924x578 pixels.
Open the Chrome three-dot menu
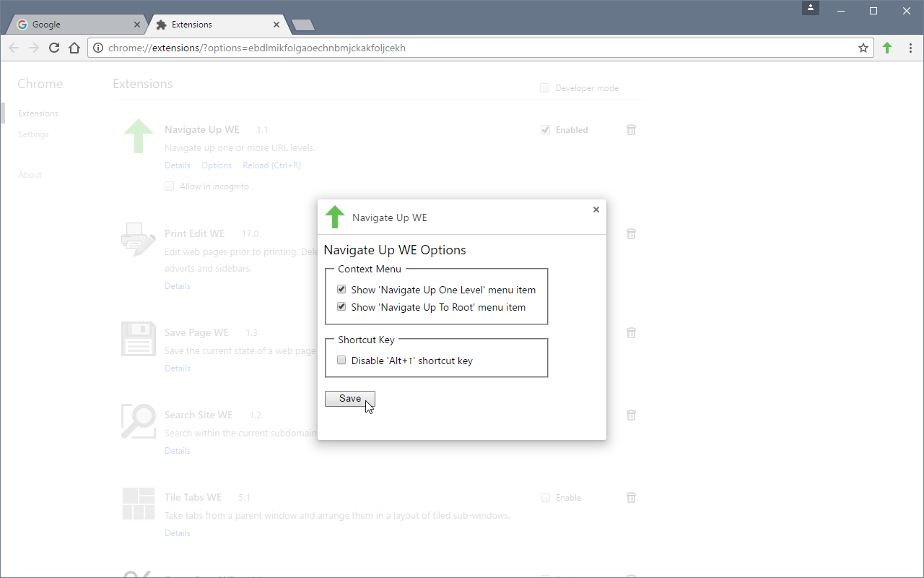[x=911, y=48]
